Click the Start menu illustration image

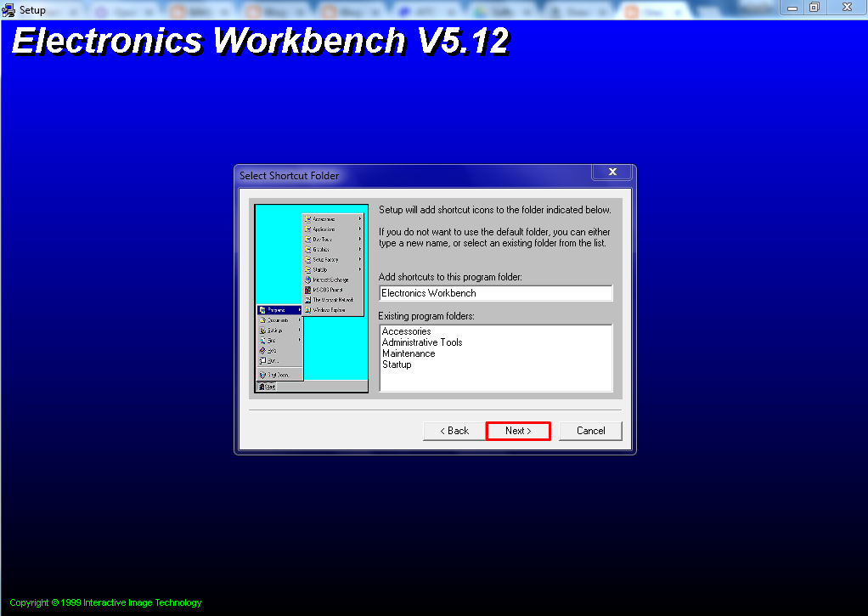311,298
